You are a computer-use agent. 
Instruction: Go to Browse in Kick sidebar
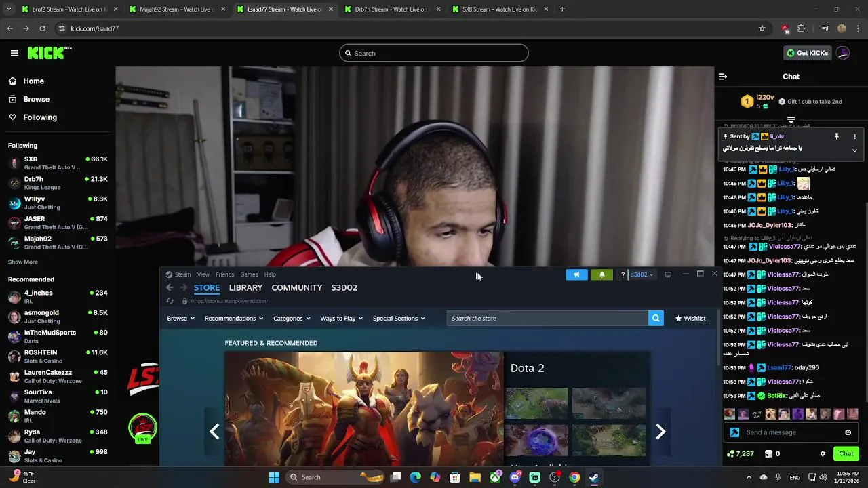coord(36,99)
